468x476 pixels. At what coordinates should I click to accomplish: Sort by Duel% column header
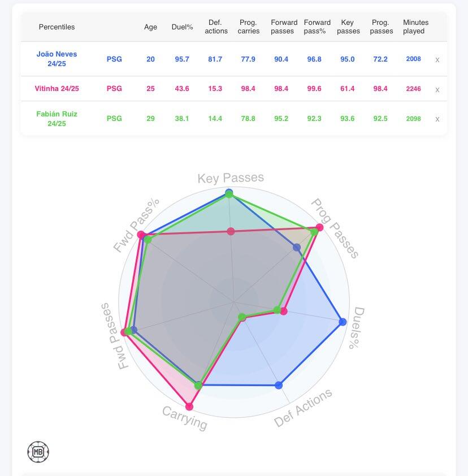182,27
